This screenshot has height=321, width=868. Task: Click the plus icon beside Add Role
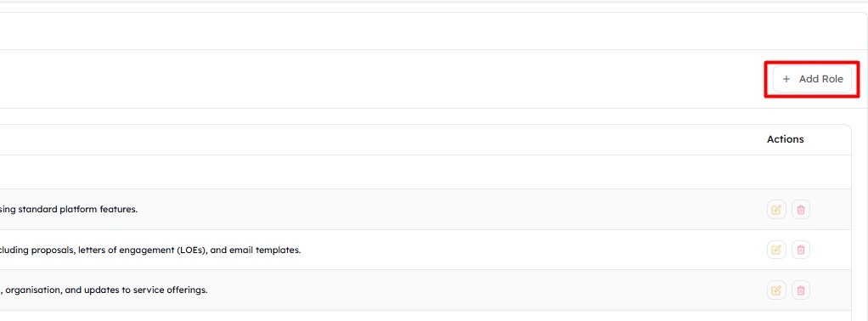point(786,79)
